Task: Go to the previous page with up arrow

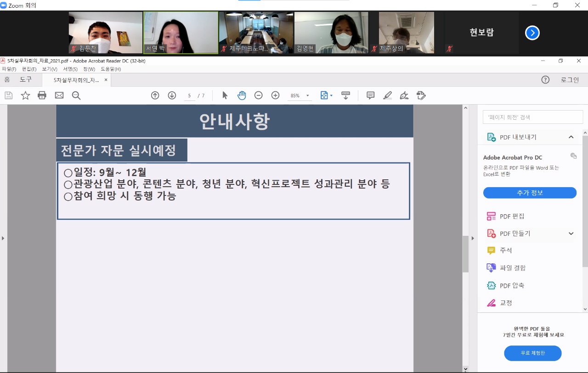Action: tap(155, 95)
